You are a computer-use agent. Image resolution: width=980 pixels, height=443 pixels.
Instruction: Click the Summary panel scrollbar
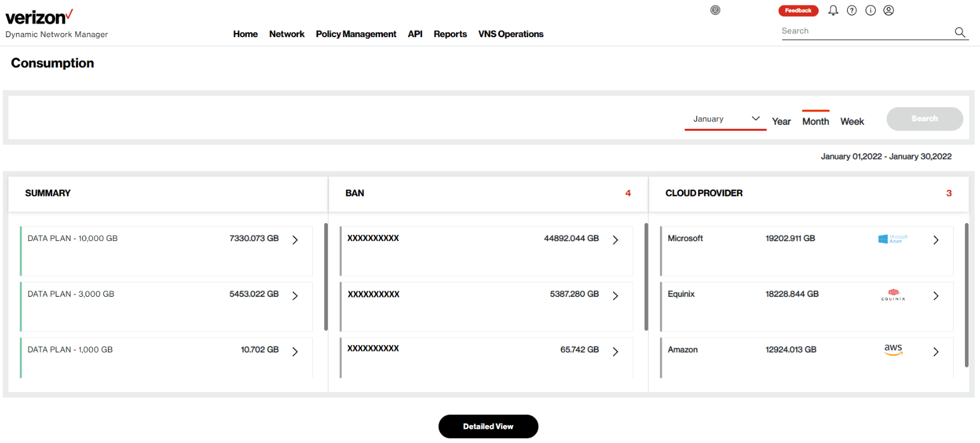pyautogui.click(x=325, y=277)
